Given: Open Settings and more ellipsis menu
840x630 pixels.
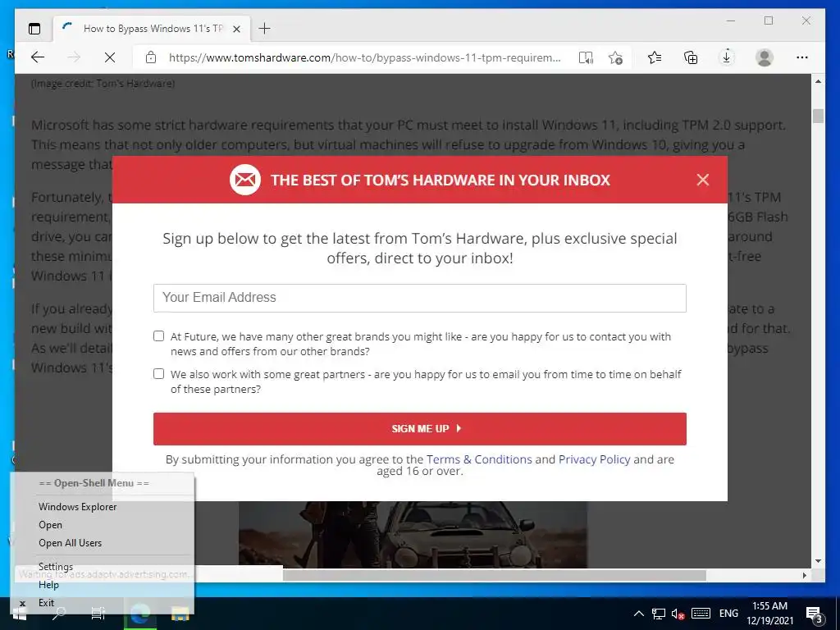Looking at the screenshot, I should click(802, 57).
